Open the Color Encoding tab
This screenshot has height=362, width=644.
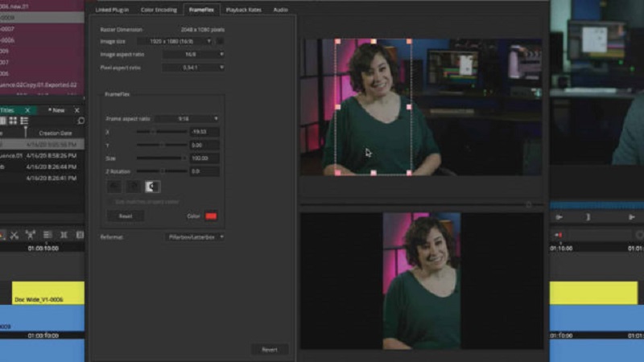click(157, 10)
